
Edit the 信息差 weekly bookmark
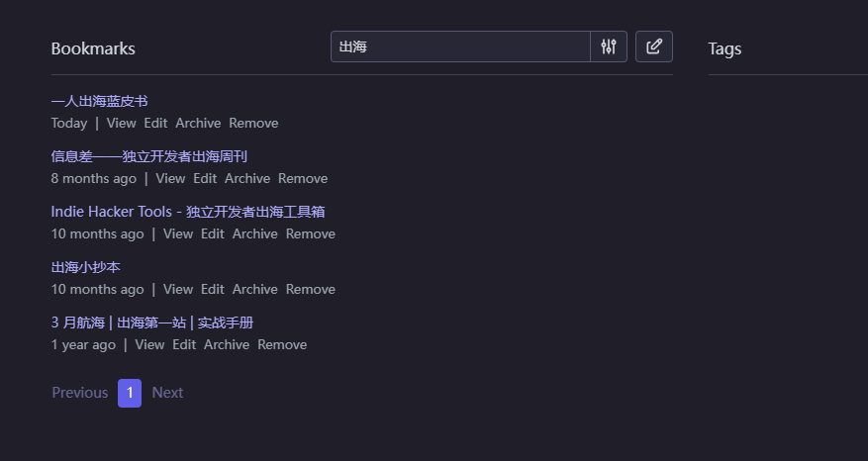pyautogui.click(x=205, y=178)
